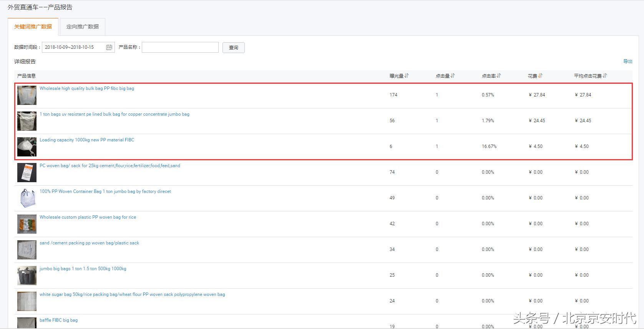Sort by 点击量 column arrow icon
The width and height of the screenshot is (644, 329).
coord(453,76)
